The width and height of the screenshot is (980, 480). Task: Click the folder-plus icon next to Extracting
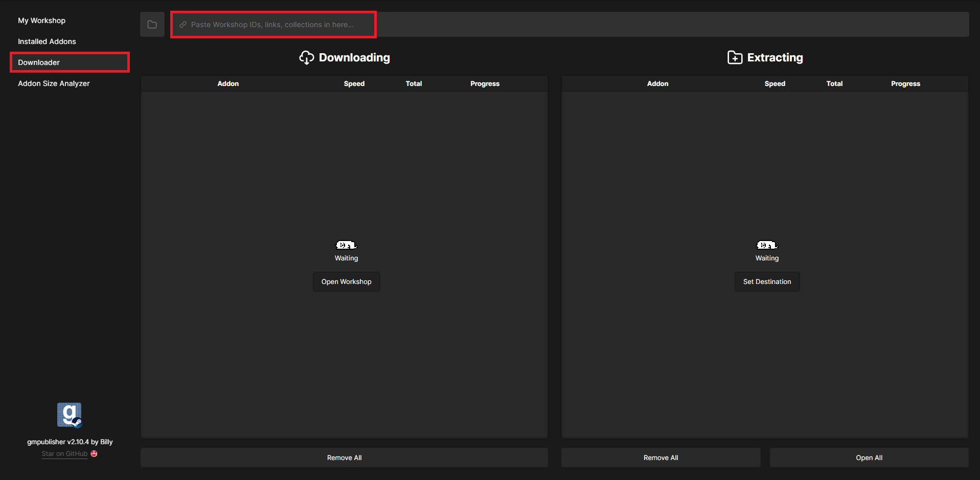pos(735,58)
